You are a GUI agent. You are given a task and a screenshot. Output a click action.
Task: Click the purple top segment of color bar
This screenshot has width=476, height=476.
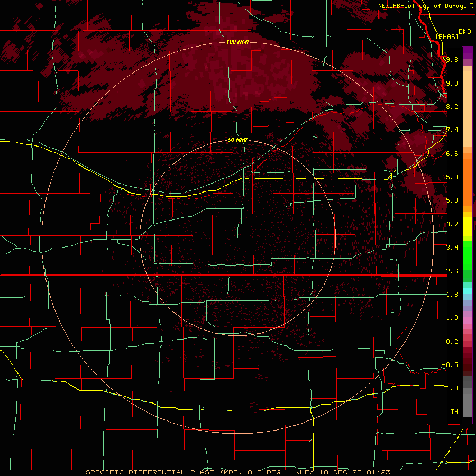pos(467,53)
